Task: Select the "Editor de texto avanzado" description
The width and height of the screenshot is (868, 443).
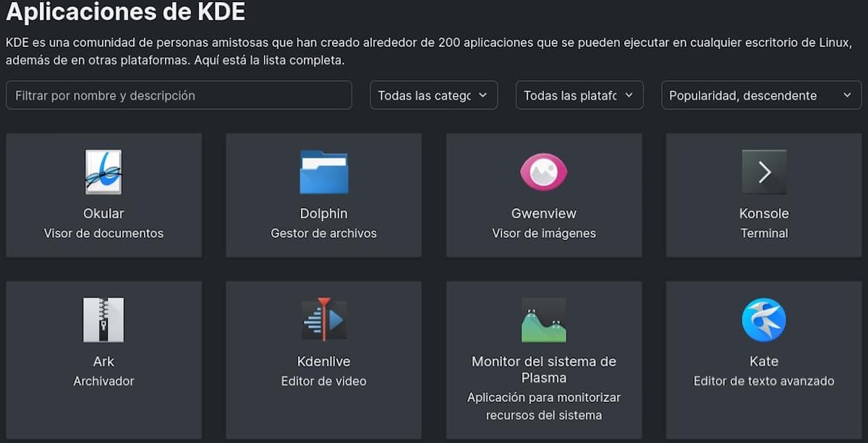Action: point(764,381)
